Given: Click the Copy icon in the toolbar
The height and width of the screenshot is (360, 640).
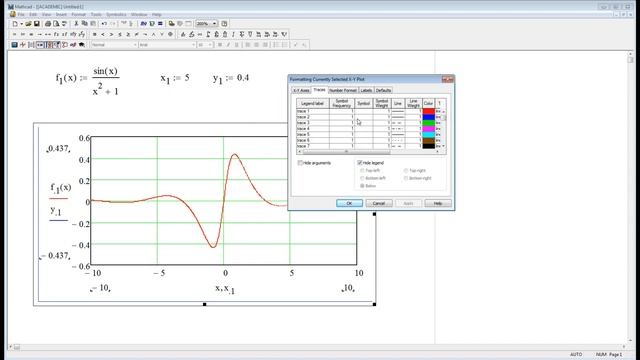Looking at the screenshot, I should (x=84, y=24).
